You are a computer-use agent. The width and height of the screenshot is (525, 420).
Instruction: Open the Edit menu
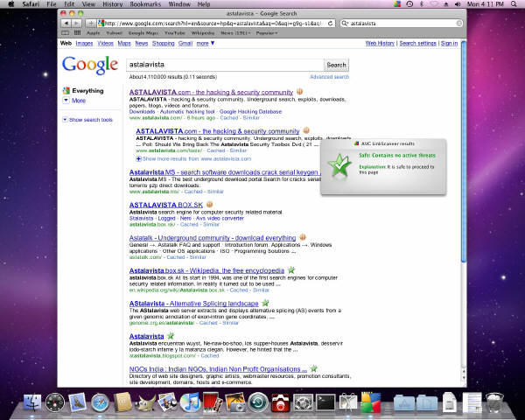tap(69, 4)
